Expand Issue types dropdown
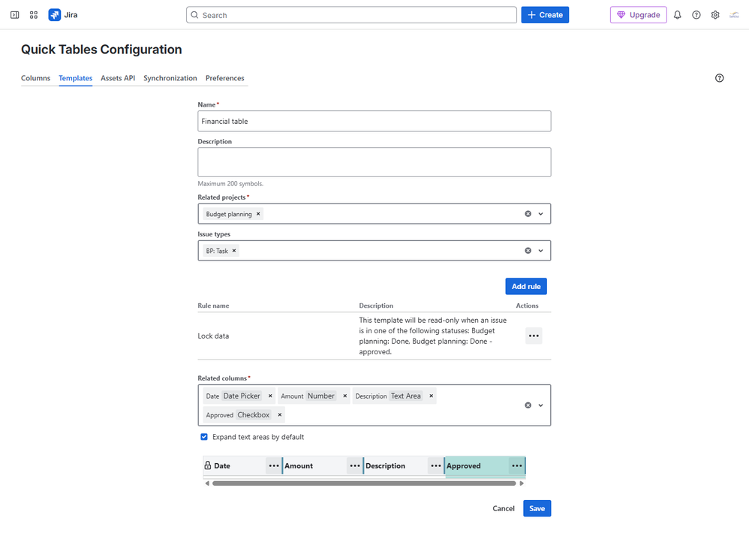749x560 pixels. point(540,251)
